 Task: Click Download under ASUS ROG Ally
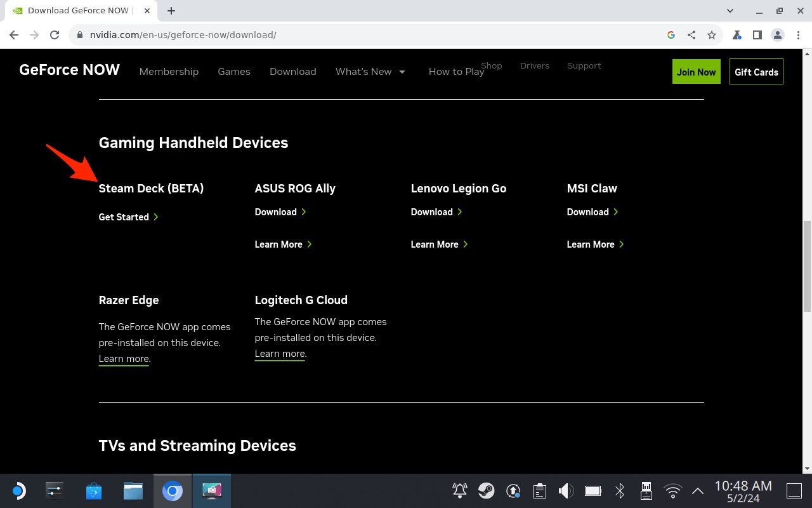tap(280, 212)
